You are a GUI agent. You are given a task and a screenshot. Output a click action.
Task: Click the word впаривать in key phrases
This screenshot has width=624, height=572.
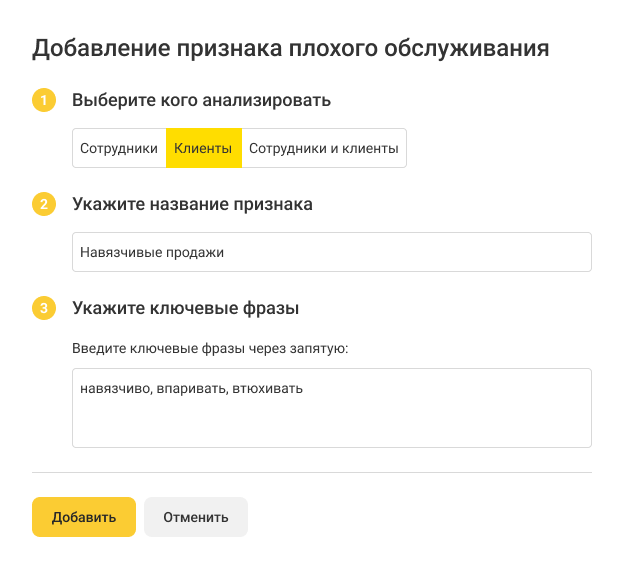(x=192, y=389)
